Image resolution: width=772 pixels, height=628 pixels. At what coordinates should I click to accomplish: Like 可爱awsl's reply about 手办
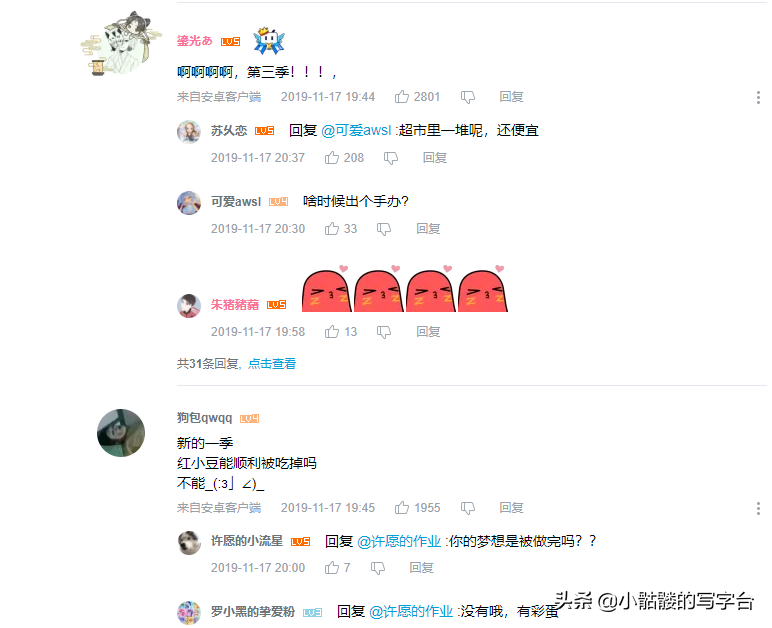(x=332, y=228)
